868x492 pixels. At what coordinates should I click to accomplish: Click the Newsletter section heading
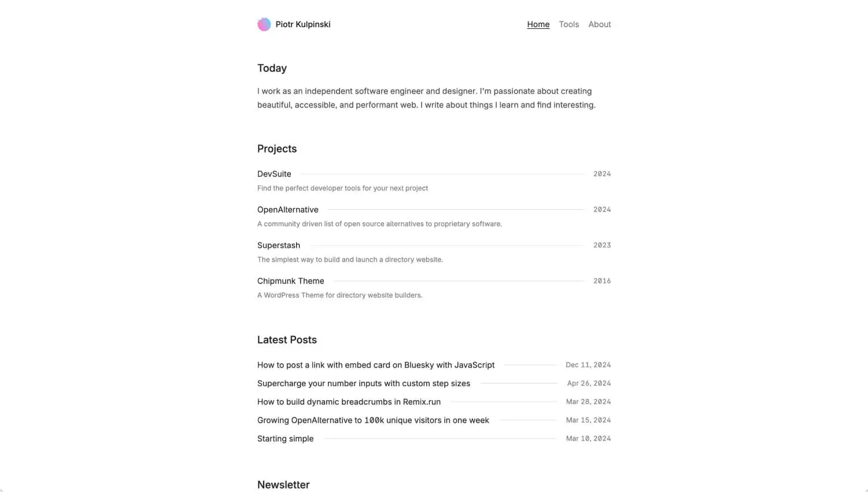[x=283, y=484]
